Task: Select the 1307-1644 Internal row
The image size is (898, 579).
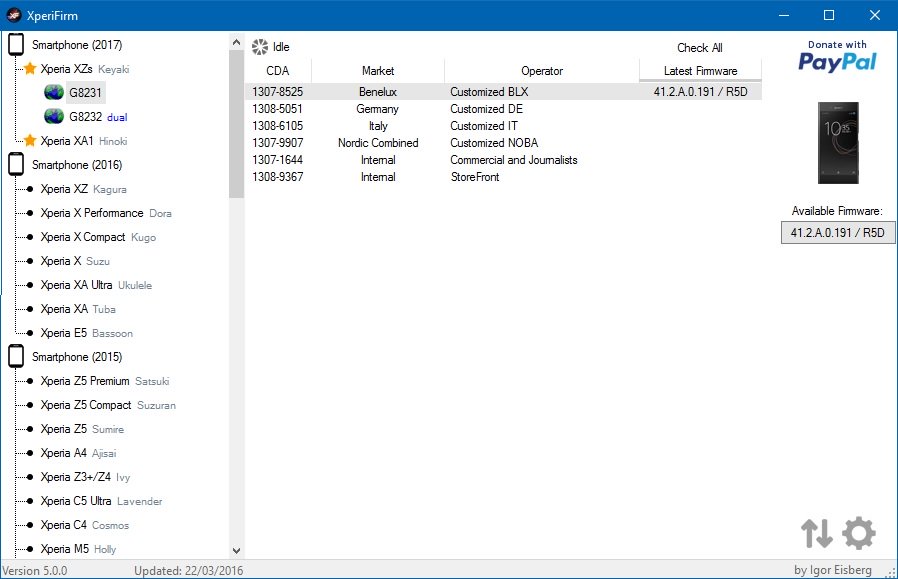Action: pos(503,160)
